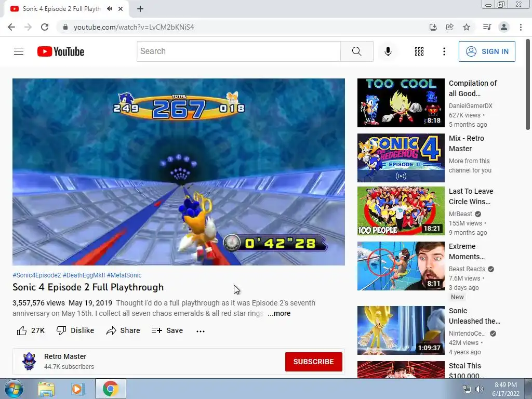View site info via padlock icon

pos(65,27)
